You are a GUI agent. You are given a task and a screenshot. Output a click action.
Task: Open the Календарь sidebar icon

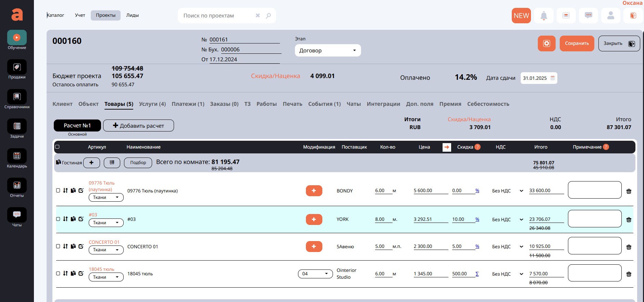click(x=17, y=156)
